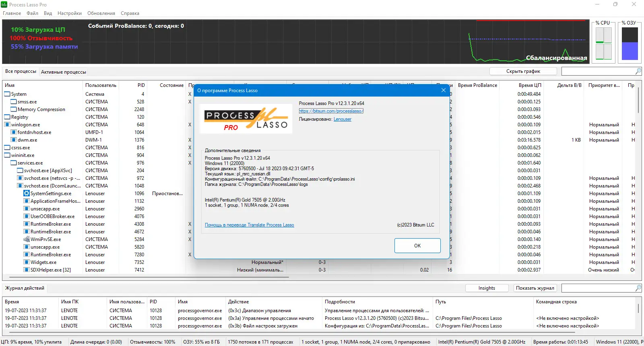Click the svchost.exe (netsvcs) icon
This screenshot has height=346, width=644.
(x=20, y=178)
